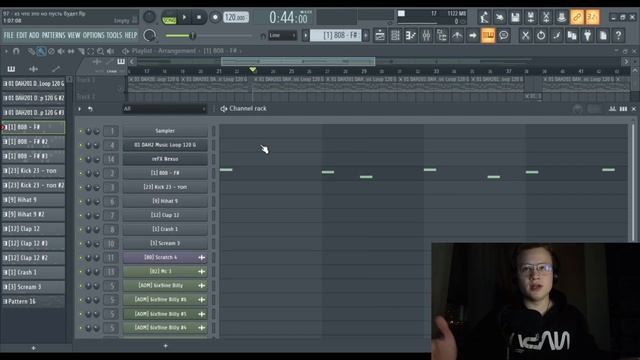Select [23] Kick 23 - топ pattern
Screen dimensions: 640x360
[33, 171]
